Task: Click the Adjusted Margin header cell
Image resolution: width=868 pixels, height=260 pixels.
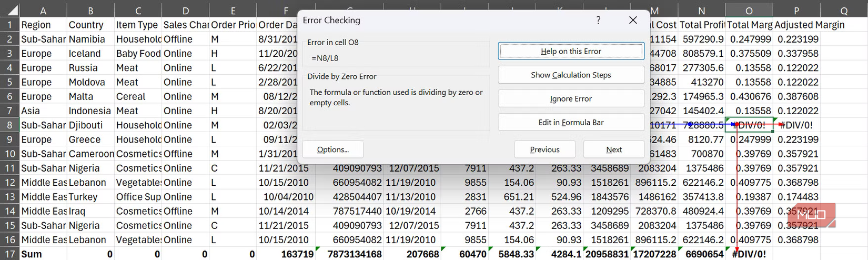Action: click(x=809, y=25)
